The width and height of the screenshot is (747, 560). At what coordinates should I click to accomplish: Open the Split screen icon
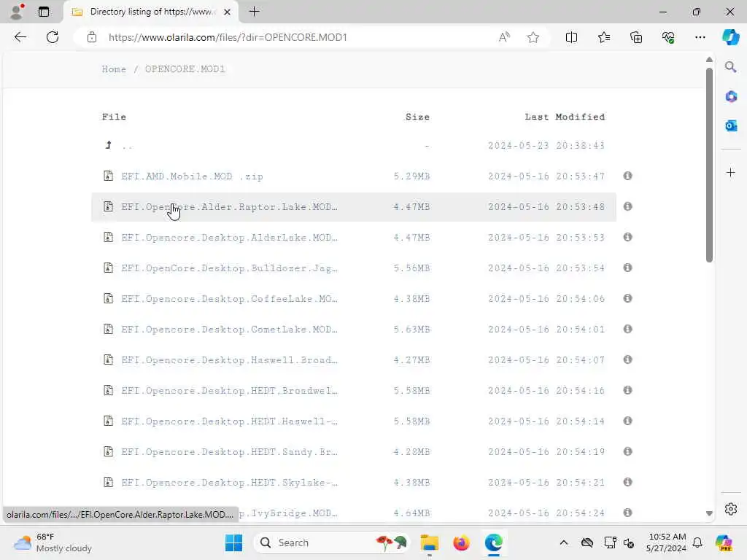pyautogui.click(x=571, y=37)
